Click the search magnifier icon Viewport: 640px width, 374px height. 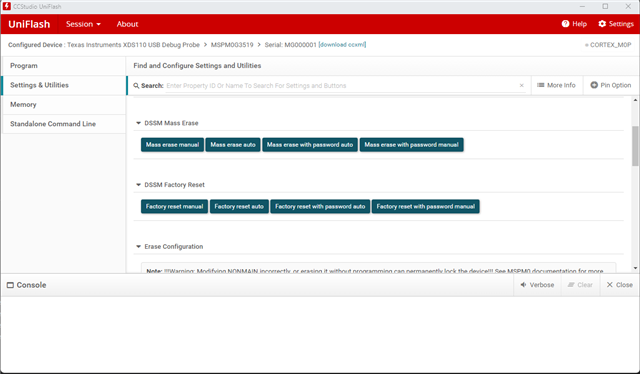136,86
